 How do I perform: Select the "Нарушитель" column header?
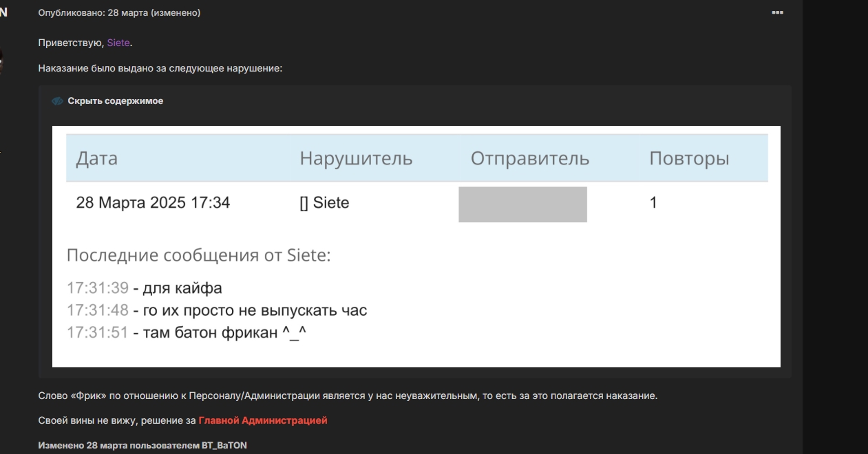click(355, 159)
